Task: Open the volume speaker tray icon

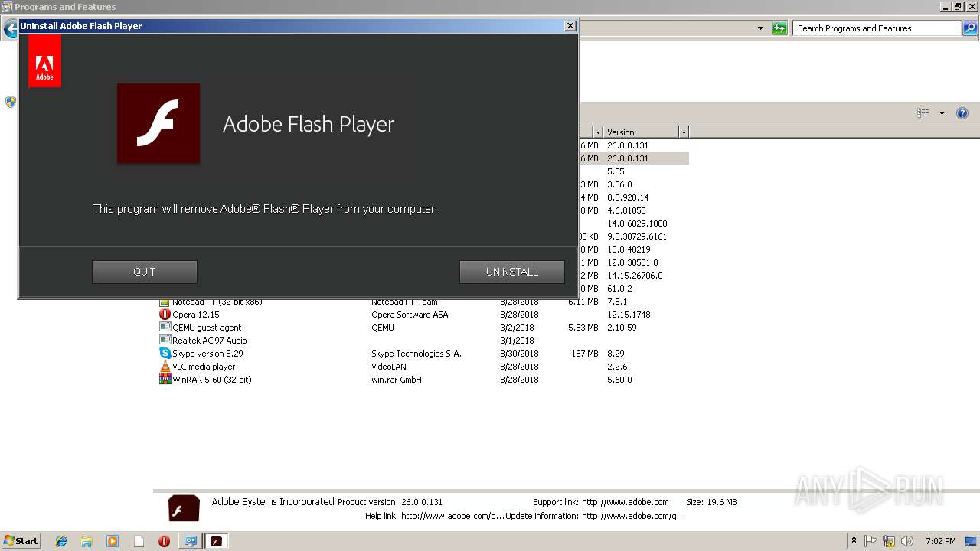Action: [x=907, y=541]
